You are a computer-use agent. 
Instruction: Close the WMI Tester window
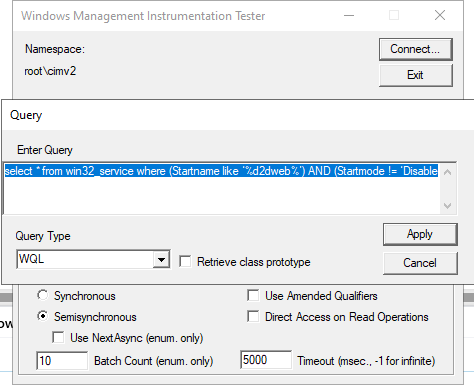coord(440,15)
